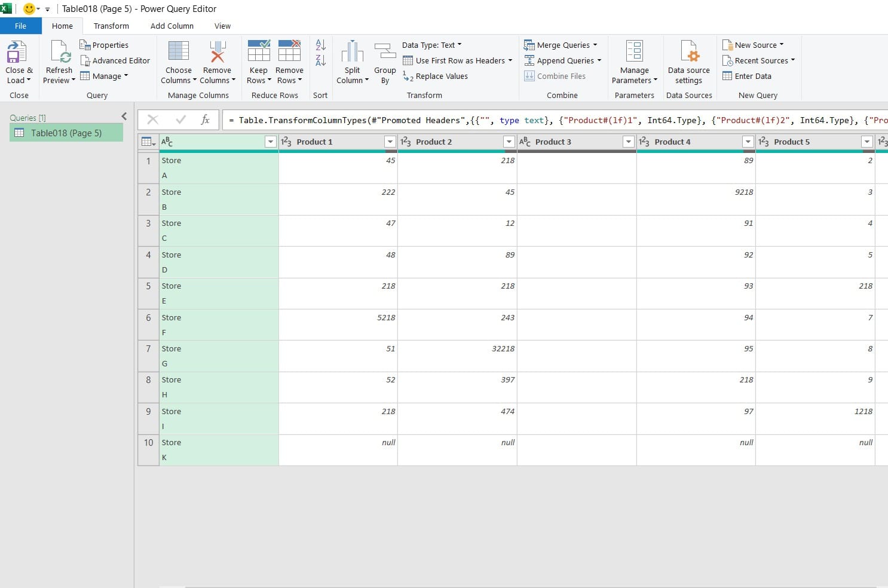The width and height of the screenshot is (888, 588).
Task: Change the Product 3 data type icon
Action: coord(525,142)
